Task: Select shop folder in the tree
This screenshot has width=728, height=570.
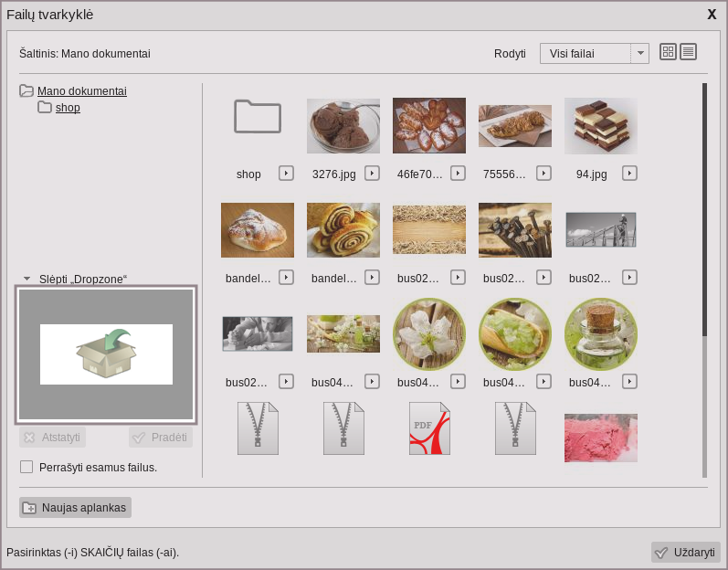Action: [68, 108]
